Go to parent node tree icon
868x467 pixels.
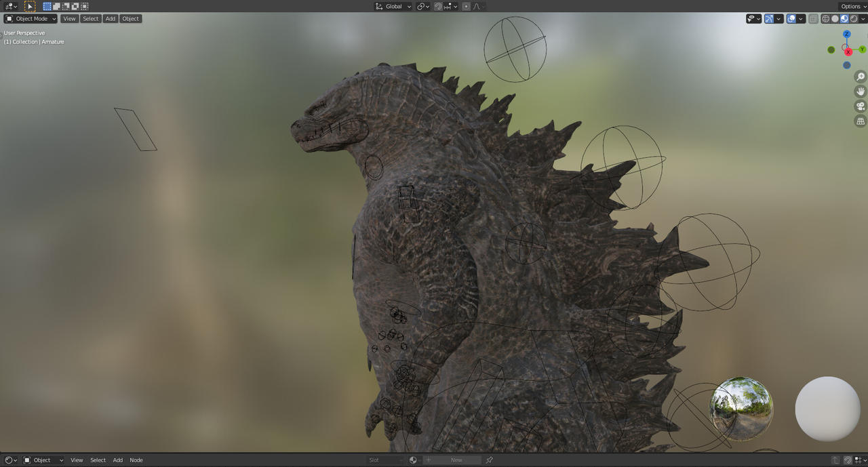pyautogui.click(x=835, y=460)
